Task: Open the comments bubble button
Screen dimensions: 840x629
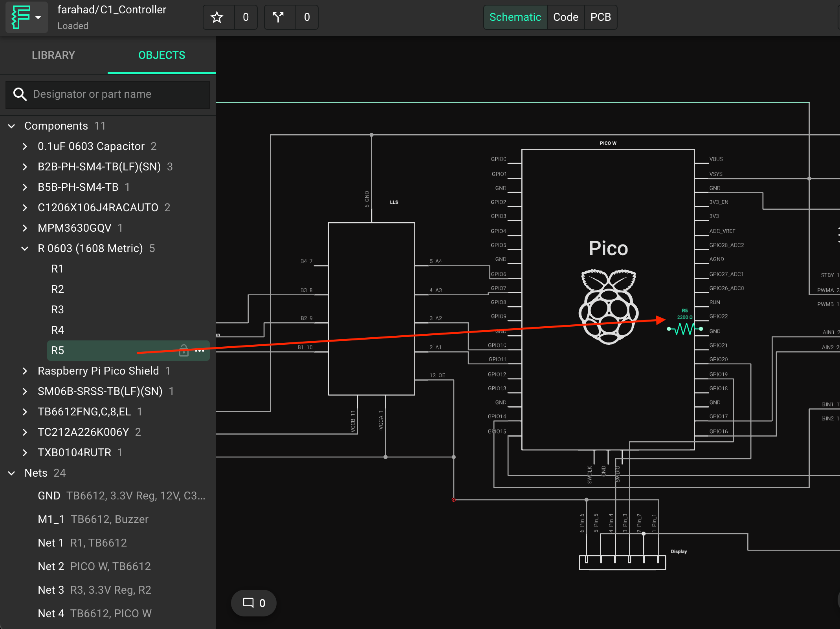Action: (x=254, y=603)
